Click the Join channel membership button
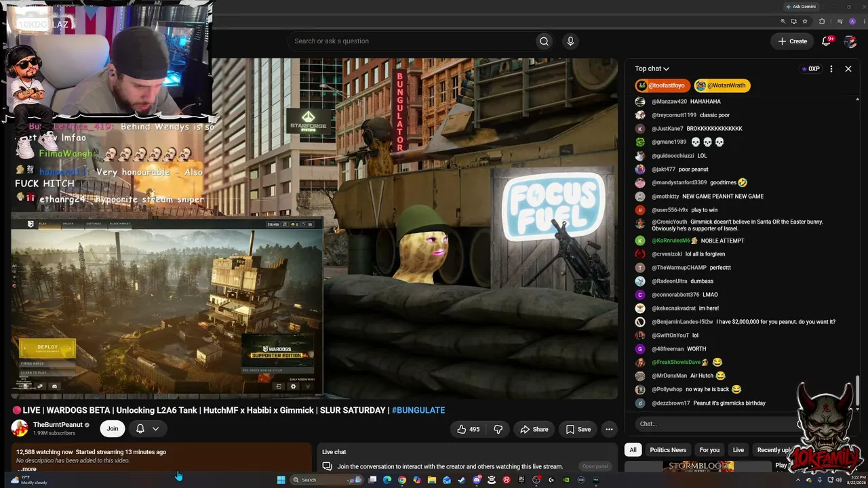 [113, 428]
